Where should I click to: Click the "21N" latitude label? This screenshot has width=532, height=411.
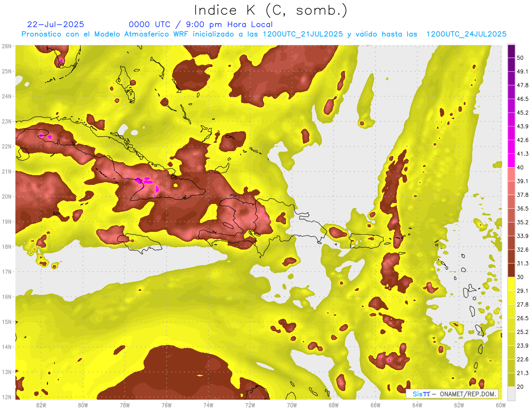(x=7, y=172)
